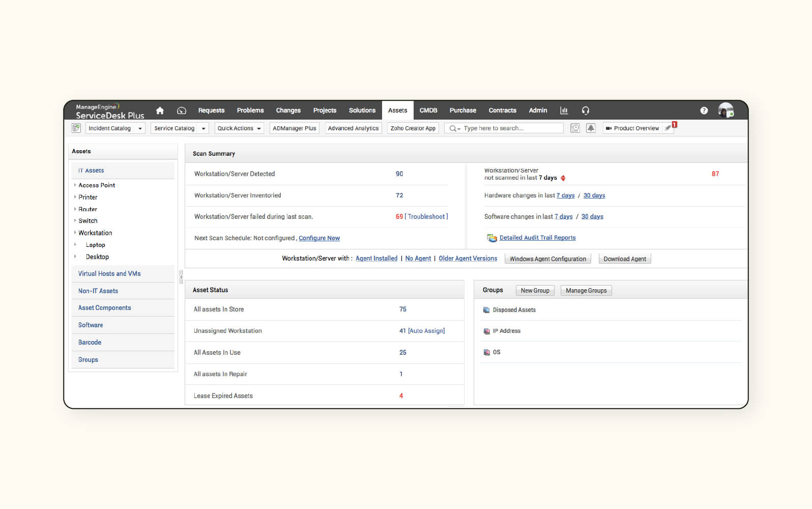Open the Problems tab
812x509 pixels.
[x=250, y=110]
